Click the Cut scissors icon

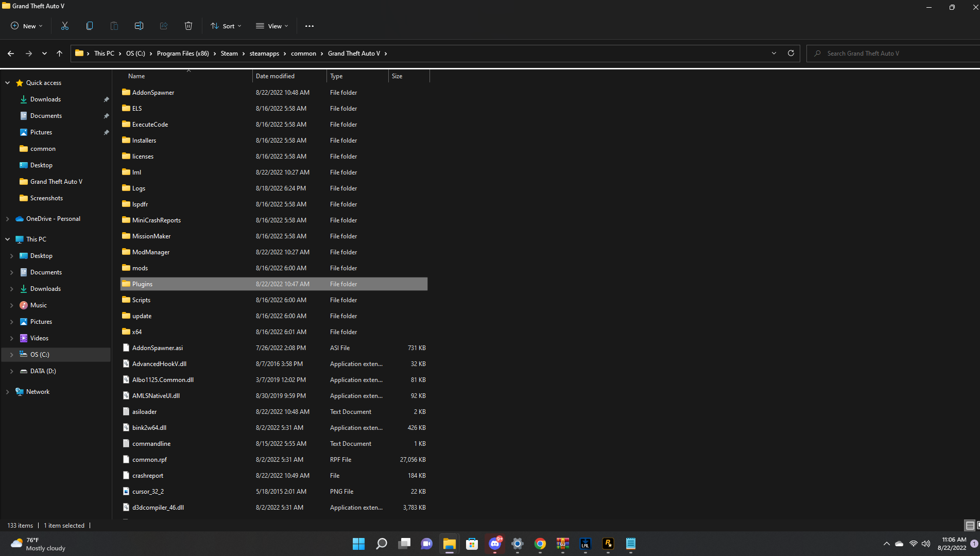(x=65, y=26)
